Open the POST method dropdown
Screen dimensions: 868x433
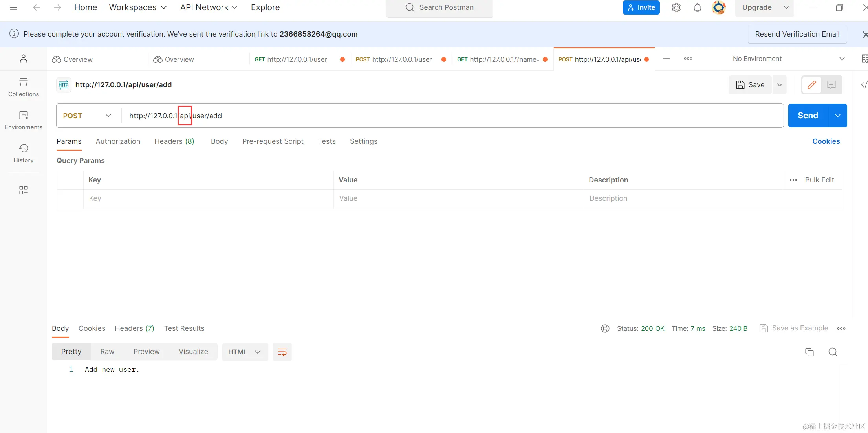coord(87,116)
